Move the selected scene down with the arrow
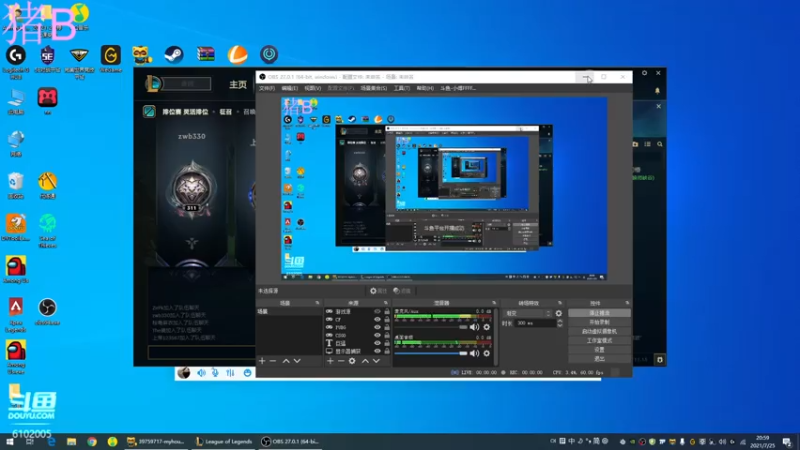This screenshot has width=800, height=450. pos(297,361)
